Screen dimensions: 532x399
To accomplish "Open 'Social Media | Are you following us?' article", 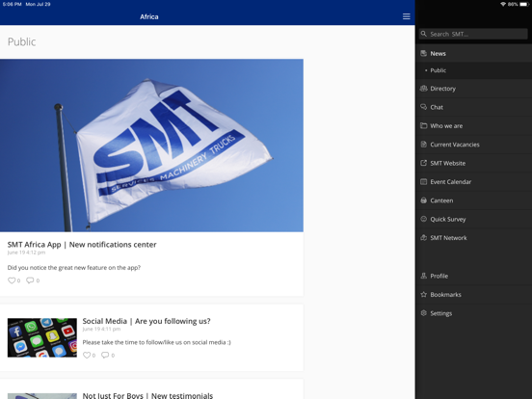I will point(146,321).
